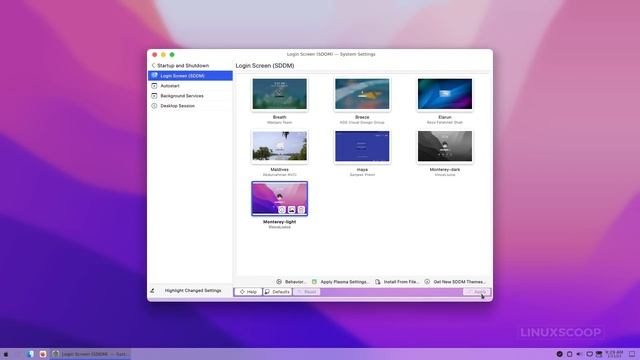Viewport: 640px width, 360px height.
Task: Click the picture icon on Monterey-light thumbnail
Action: point(291,210)
